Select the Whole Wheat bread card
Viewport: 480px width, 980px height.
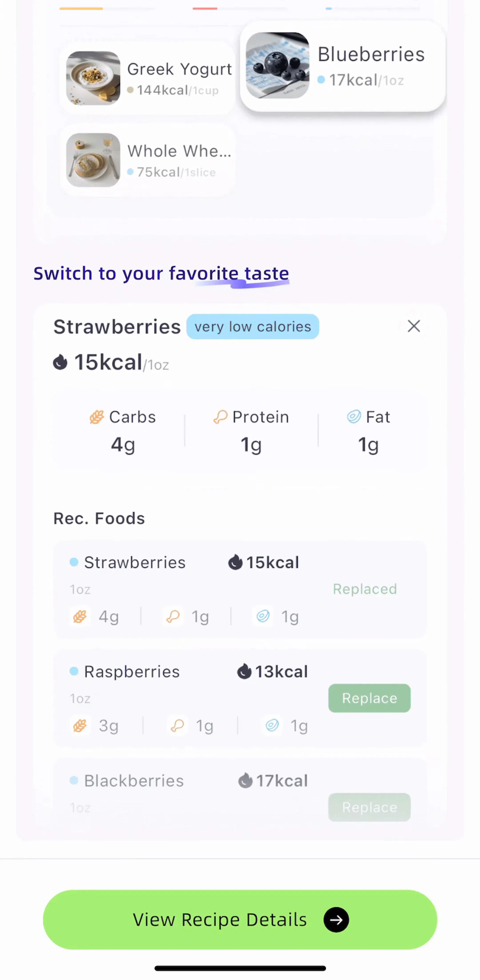coord(147,160)
